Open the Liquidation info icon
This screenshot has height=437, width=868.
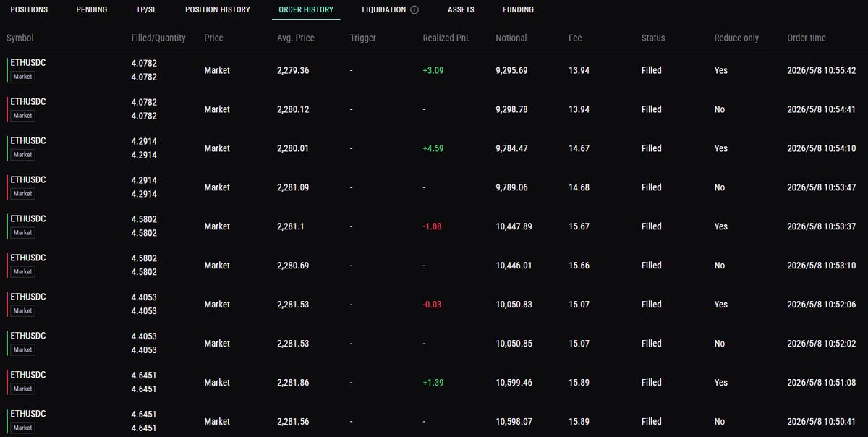point(414,10)
